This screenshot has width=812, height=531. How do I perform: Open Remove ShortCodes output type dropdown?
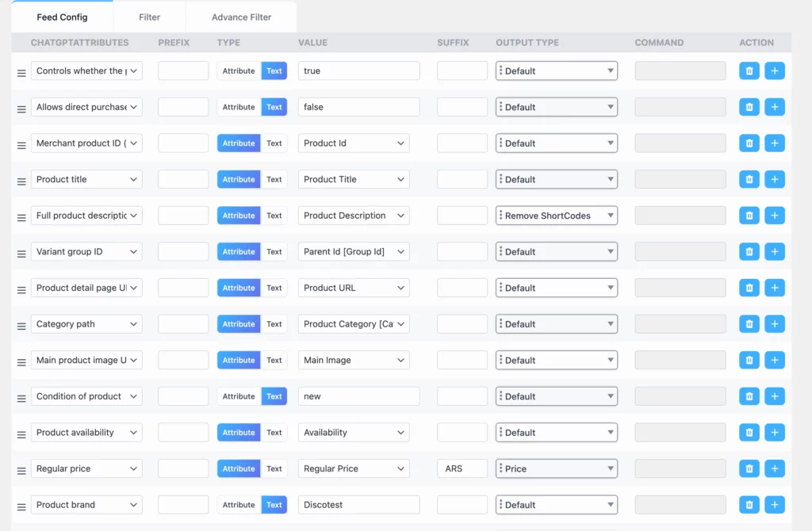pyautogui.click(x=557, y=216)
